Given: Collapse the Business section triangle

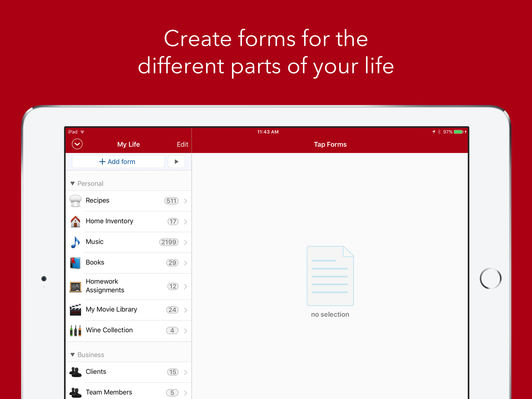Looking at the screenshot, I should point(72,355).
